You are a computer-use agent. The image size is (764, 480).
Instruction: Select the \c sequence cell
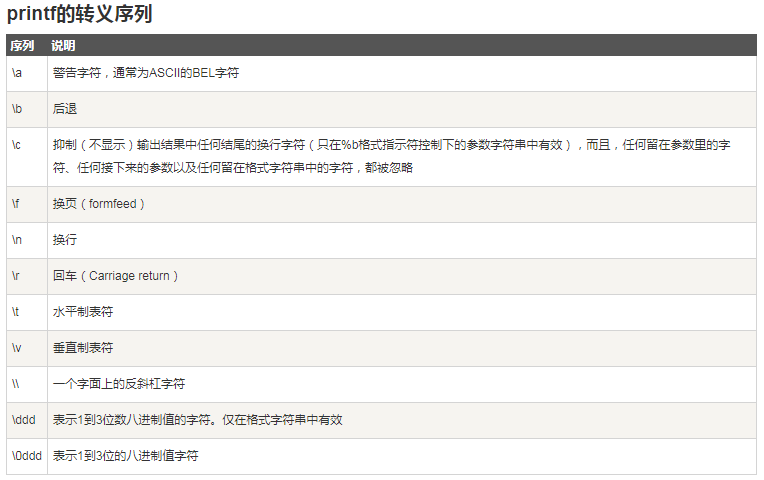27,157
